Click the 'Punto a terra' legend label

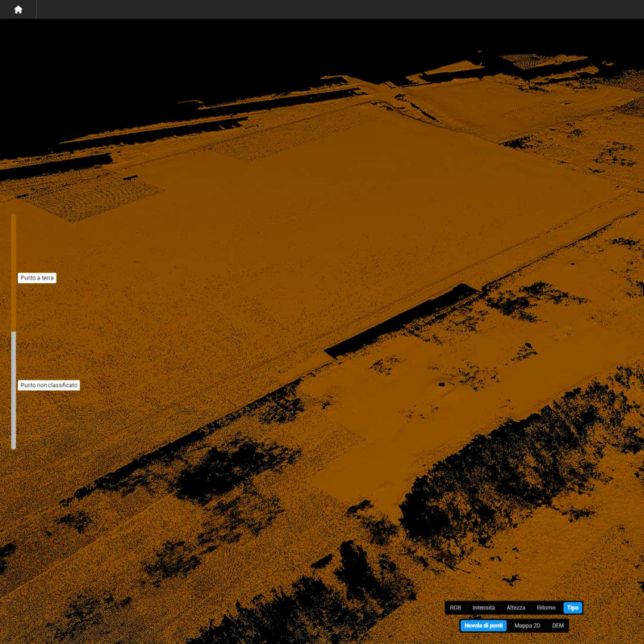37,278
